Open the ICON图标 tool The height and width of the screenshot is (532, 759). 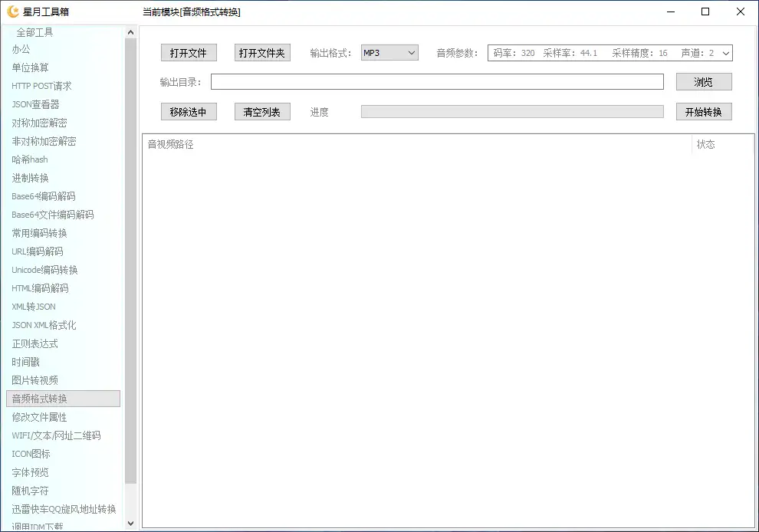pos(31,454)
